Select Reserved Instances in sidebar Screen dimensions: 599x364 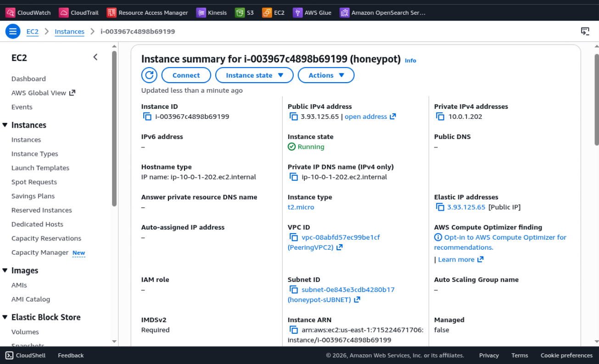tap(42, 210)
